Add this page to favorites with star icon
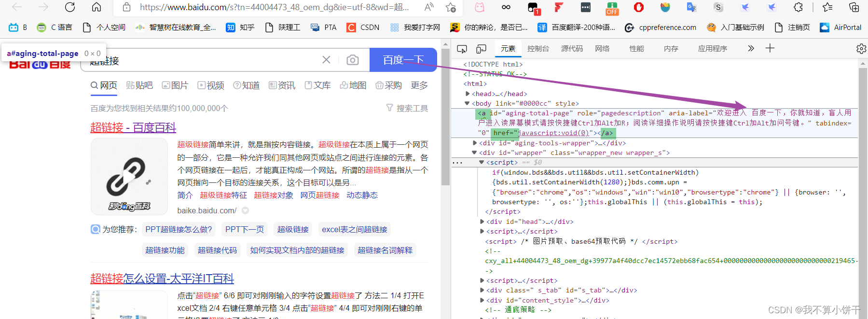 coord(451,7)
